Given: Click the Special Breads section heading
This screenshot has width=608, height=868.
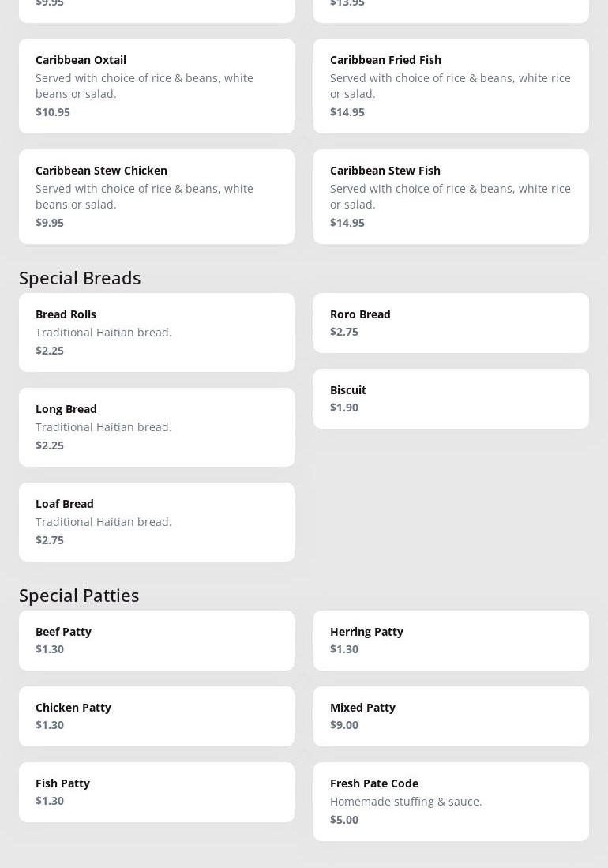Looking at the screenshot, I should 80,278.
